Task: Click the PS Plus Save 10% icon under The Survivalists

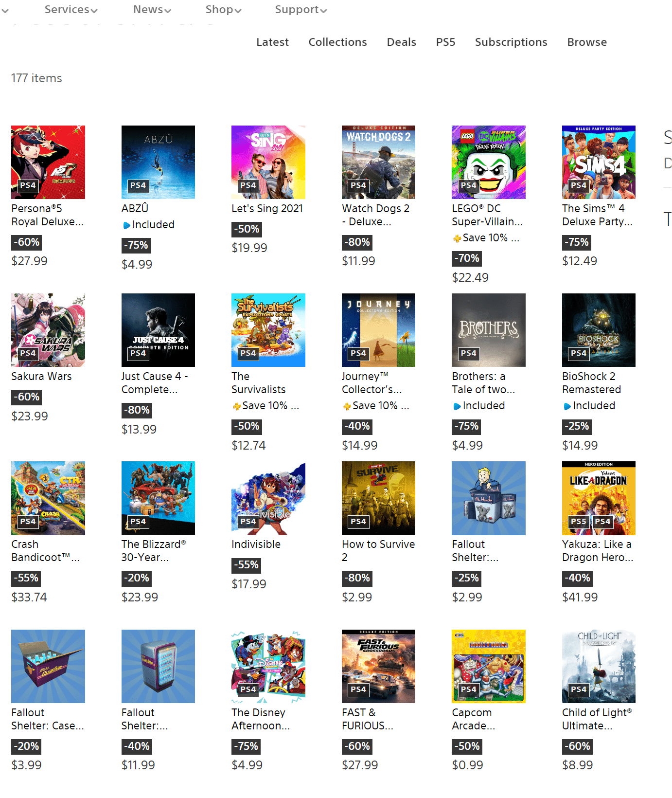Action: point(237,406)
